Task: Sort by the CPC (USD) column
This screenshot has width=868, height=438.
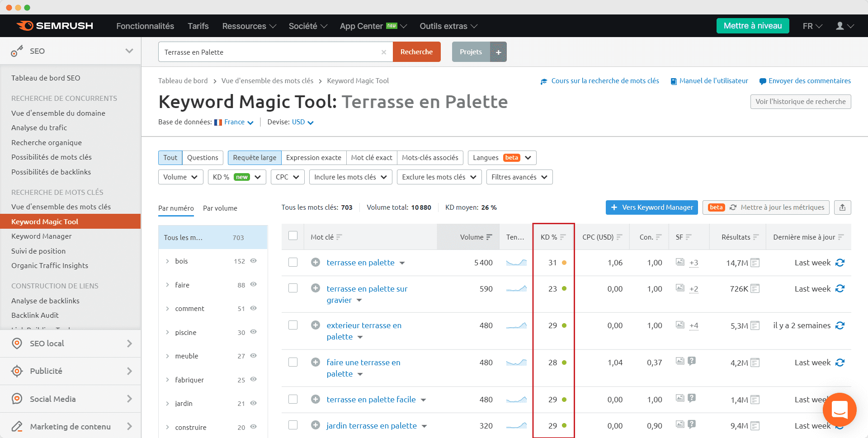Action: 619,237
